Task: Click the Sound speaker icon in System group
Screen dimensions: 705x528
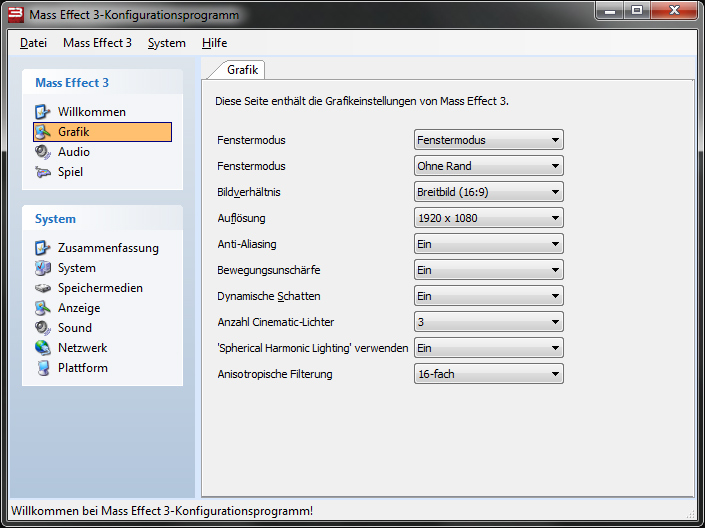Action: pyautogui.click(x=43, y=328)
